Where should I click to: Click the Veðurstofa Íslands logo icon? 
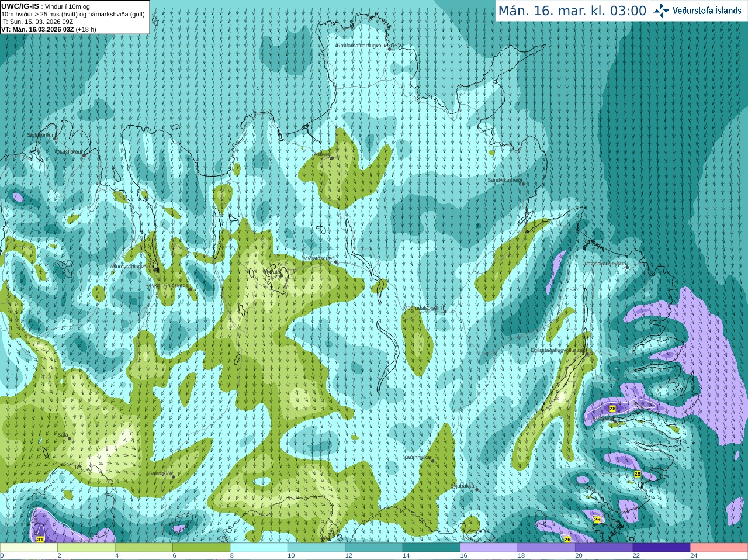click(662, 11)
